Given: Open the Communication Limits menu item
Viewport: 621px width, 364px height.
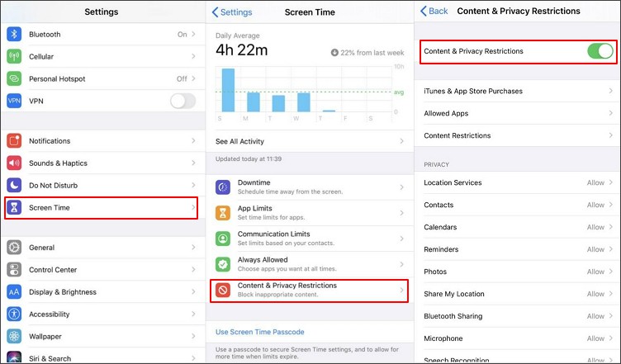Looking at the screenshot, I should [x=309, y=239].
